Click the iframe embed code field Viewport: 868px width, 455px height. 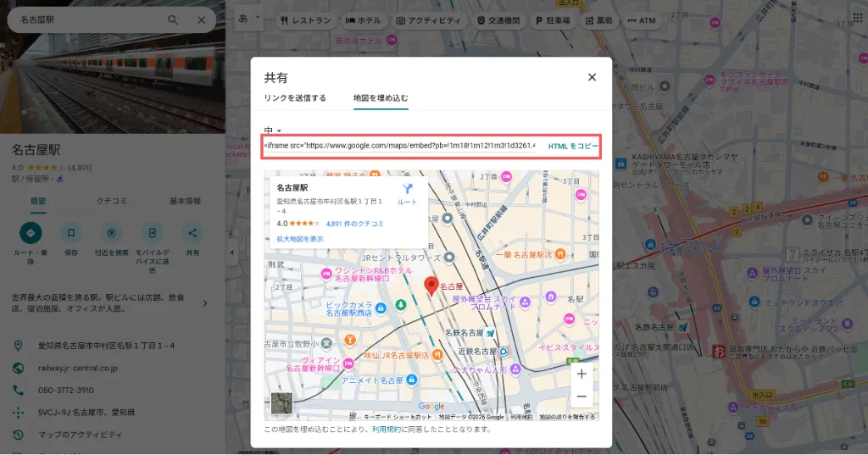click(398, 146)
